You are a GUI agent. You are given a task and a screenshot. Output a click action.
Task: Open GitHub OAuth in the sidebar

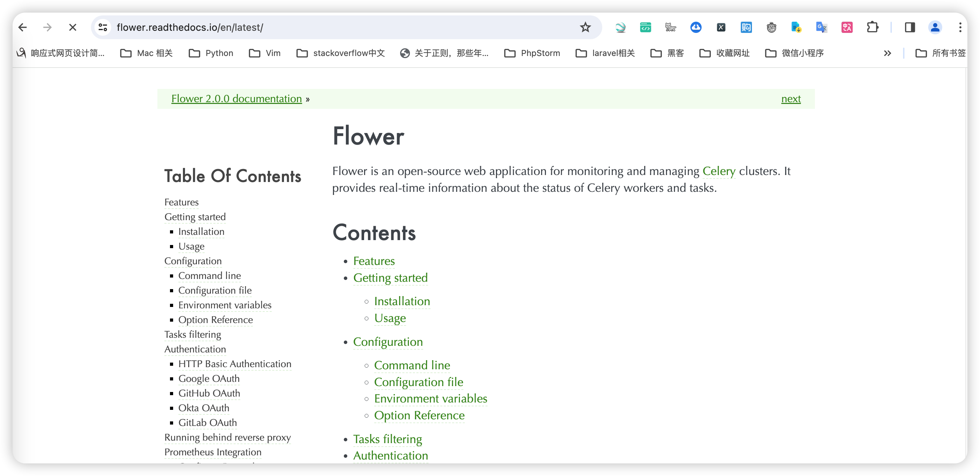point(209,393)
